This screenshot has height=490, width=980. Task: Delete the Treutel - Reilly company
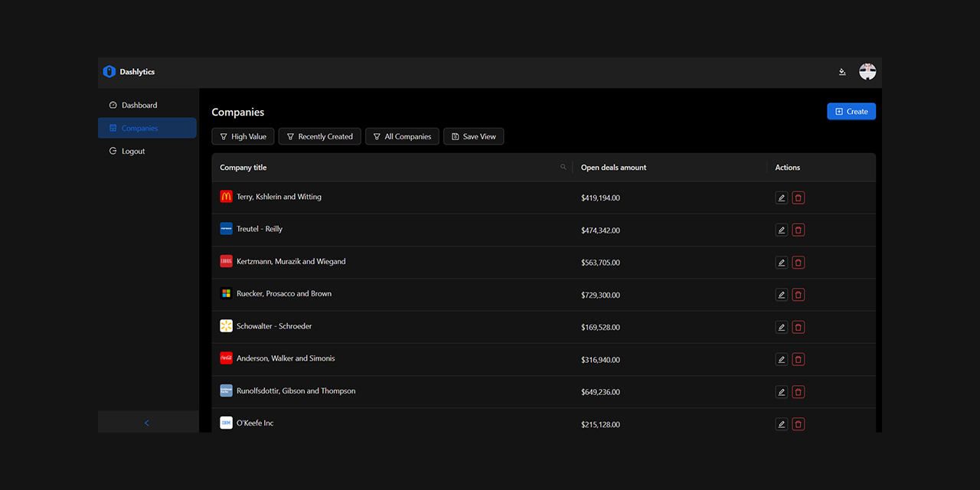(799, 230)
